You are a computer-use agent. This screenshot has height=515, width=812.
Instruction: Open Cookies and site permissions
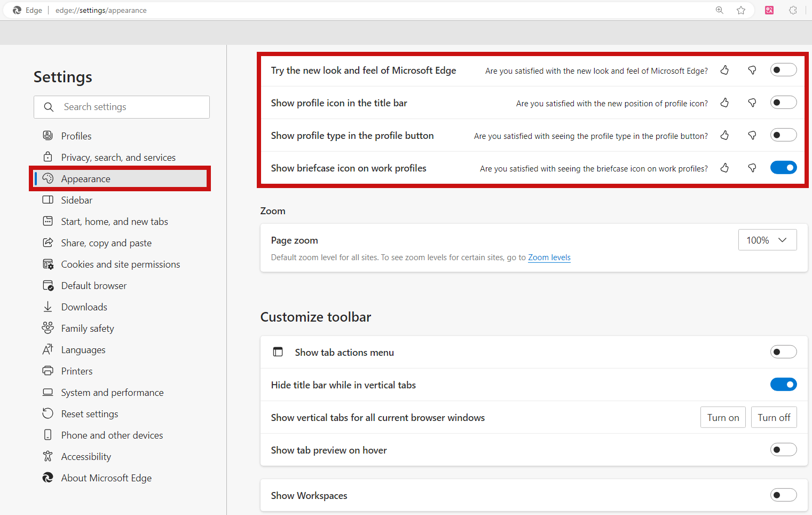click(120, 264)
